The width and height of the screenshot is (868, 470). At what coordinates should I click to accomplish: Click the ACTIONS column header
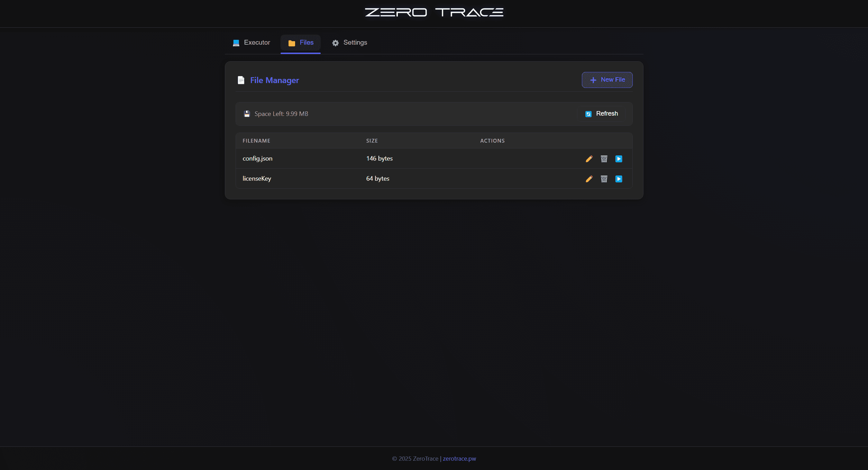(x=492, y=141)
